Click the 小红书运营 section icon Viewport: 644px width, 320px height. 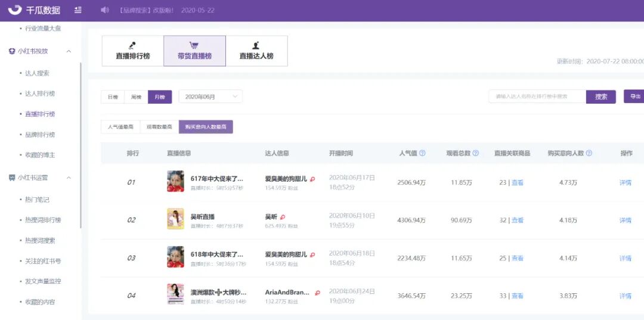point(12,178)
